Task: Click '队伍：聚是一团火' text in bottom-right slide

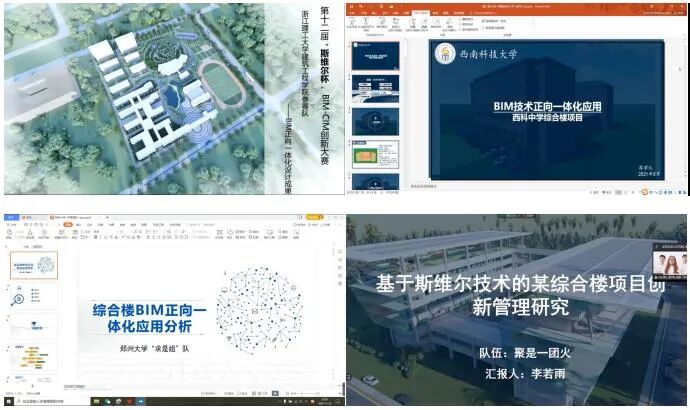Action: coord(525,353)
